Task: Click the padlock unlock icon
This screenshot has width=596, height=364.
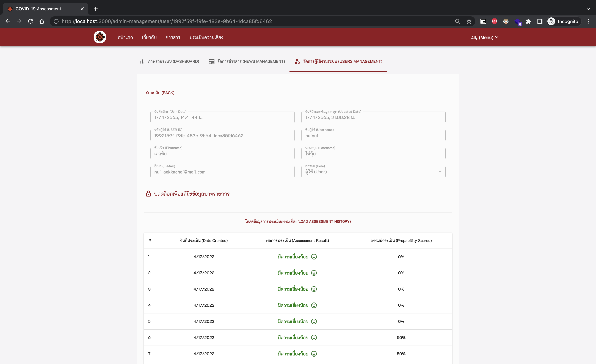Action: click(148, 194)
